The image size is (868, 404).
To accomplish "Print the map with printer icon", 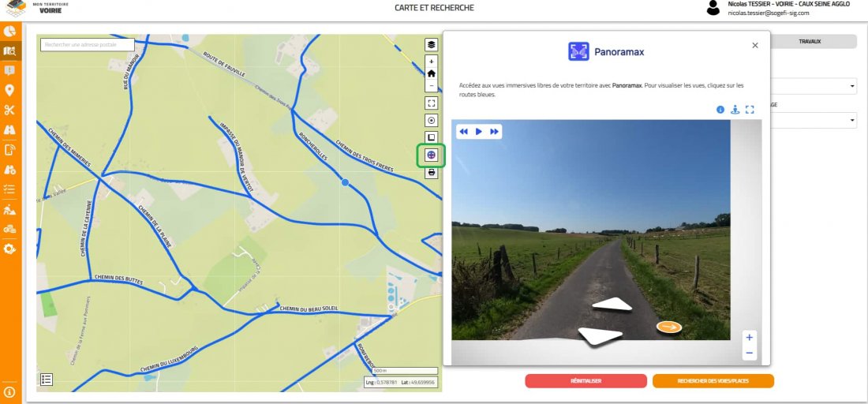I will tap(431, 172).
